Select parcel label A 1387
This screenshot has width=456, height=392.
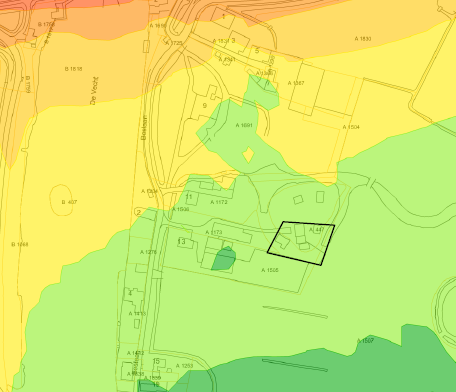[296, 83]
